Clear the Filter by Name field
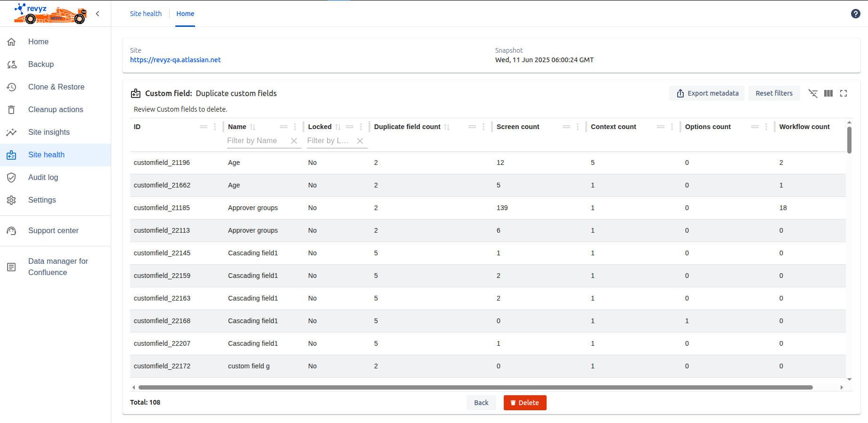 [294, 141]
